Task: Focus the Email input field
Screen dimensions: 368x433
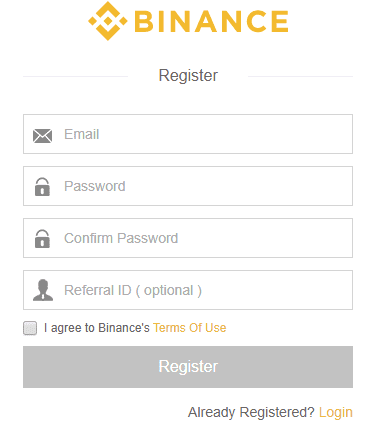Action: tap(188, 134)
